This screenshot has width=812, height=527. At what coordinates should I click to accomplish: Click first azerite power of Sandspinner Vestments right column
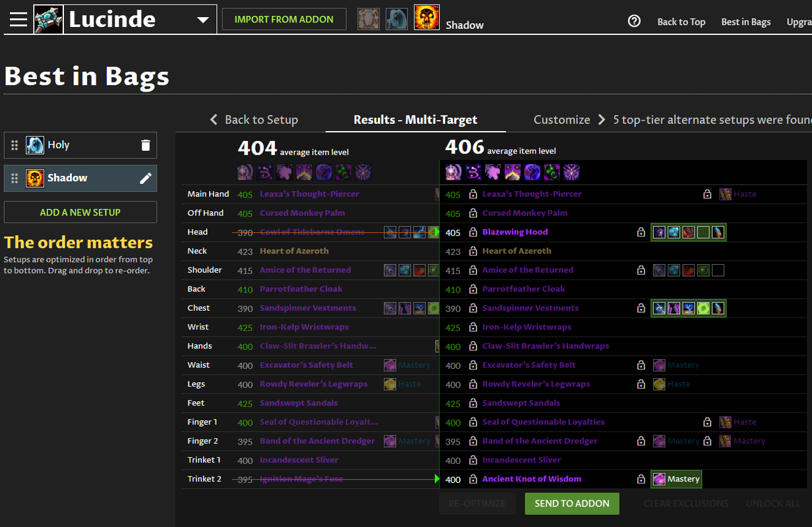coord(659,308)
